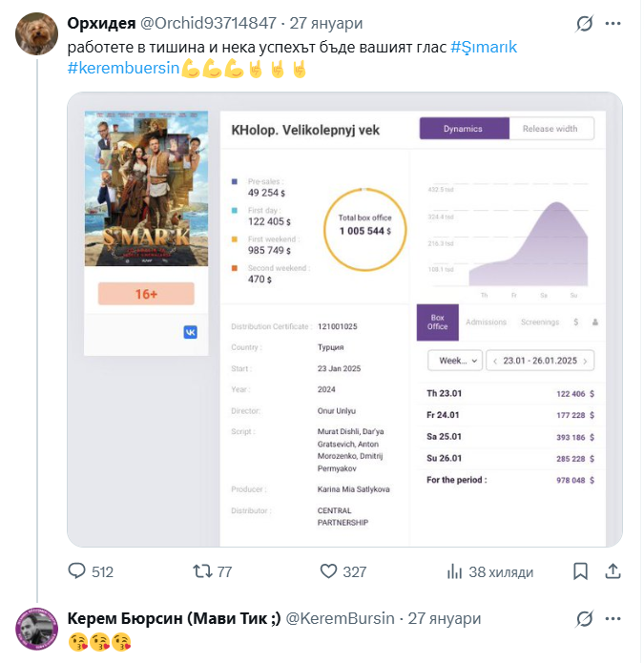The width and height of the screenshot is (644, 663).
Task: Expand the Week dropdown selector
Action: (453, 361)
